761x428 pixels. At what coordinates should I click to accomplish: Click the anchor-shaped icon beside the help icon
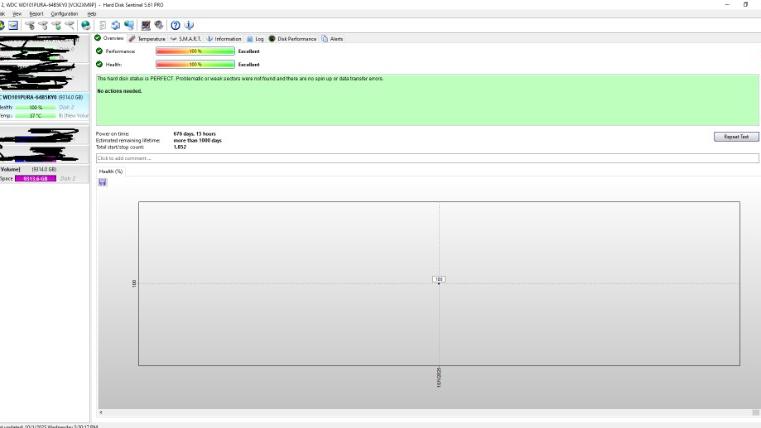tap(189, 25)
